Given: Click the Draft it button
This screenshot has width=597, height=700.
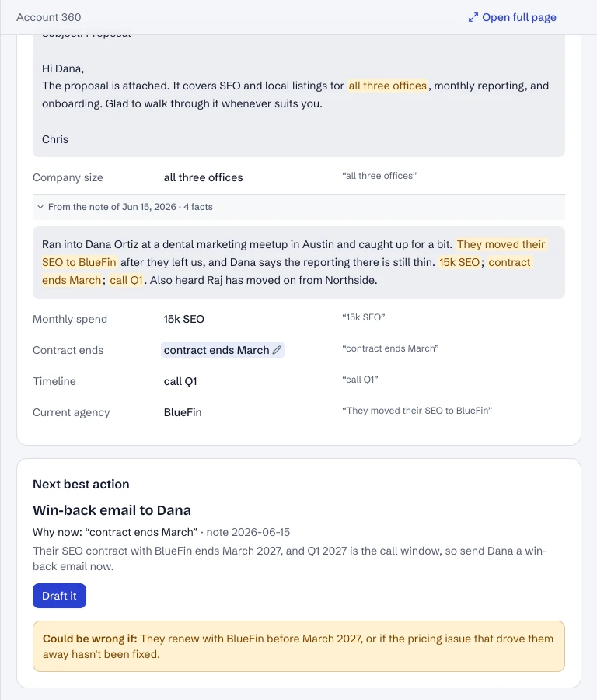Looking at the screenshot, I should [59, 596].
